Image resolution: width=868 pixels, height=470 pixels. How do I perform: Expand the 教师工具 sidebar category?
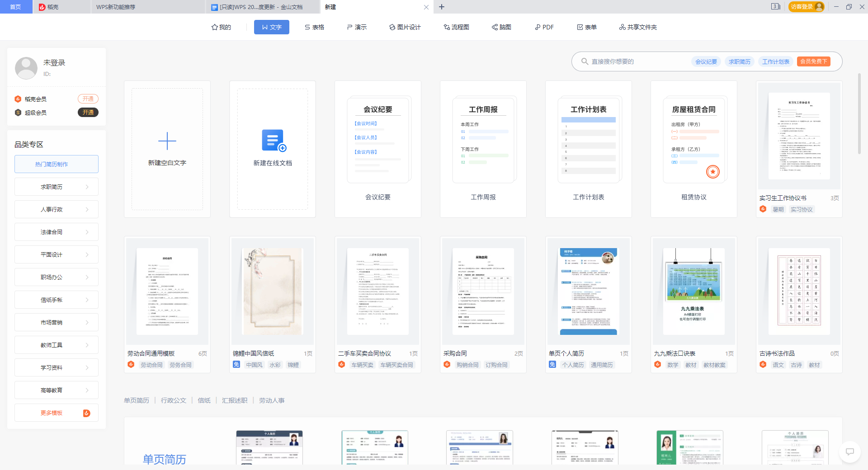(56, 345)
